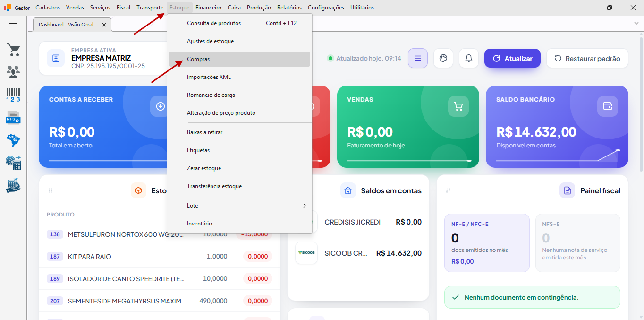Image resolution: width=644 pixels, height=320 pixels.
Task: Open the Transporte menu
Action: click(150, 8)
